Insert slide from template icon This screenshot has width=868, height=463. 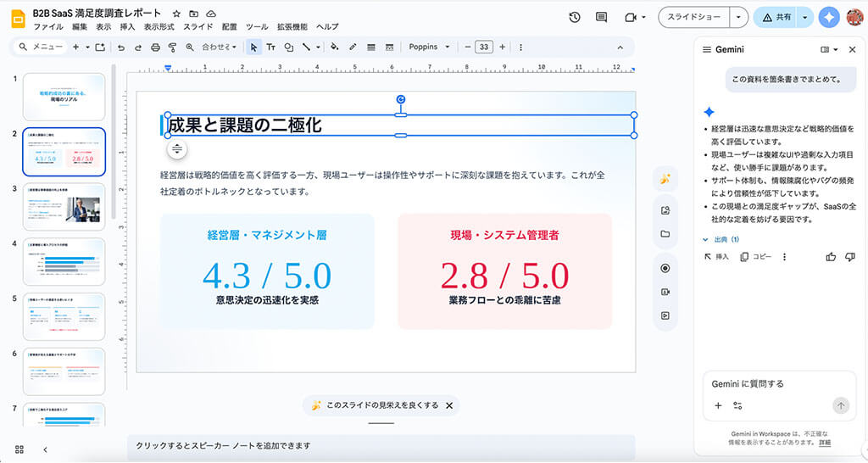tap(100, 47)
